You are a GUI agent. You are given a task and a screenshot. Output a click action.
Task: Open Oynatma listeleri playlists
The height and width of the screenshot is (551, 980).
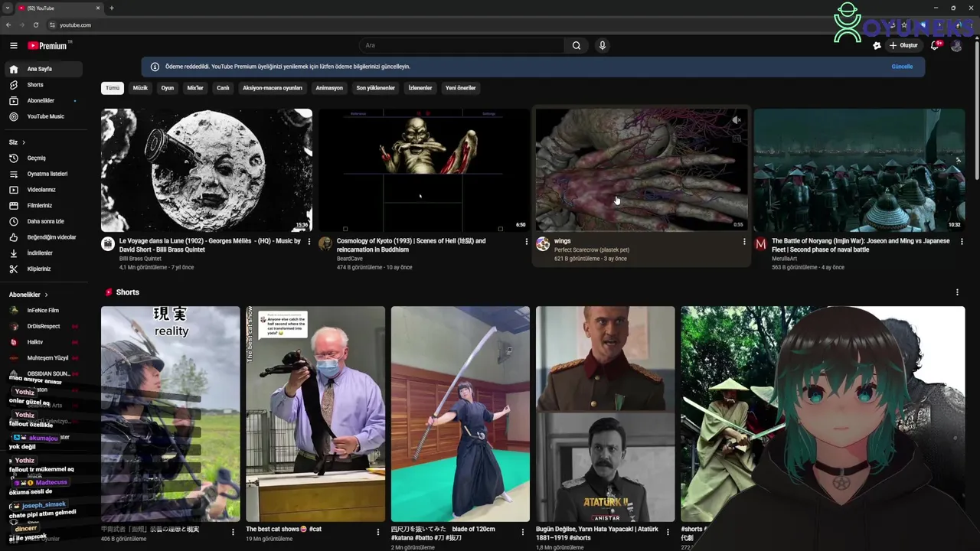[x=42, y=174]
